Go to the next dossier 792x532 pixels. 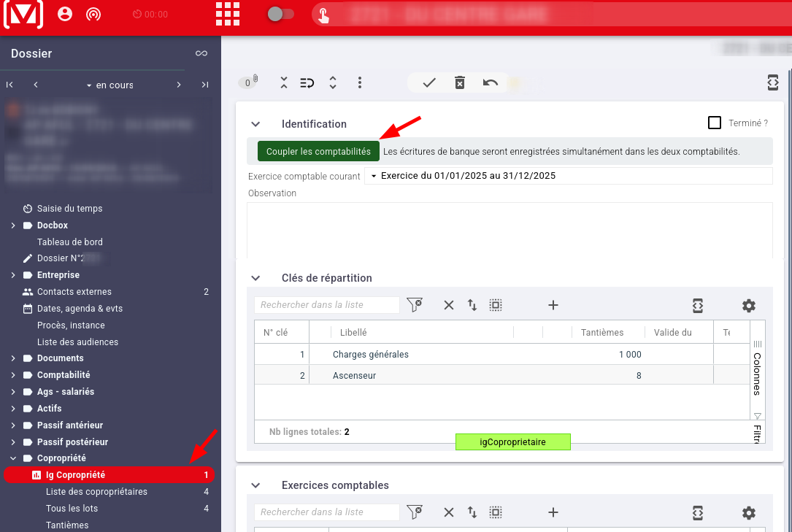[179, 85]
